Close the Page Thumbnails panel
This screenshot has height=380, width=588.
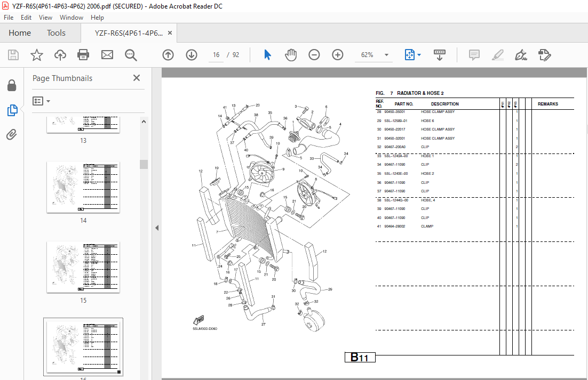pos(137,78)
